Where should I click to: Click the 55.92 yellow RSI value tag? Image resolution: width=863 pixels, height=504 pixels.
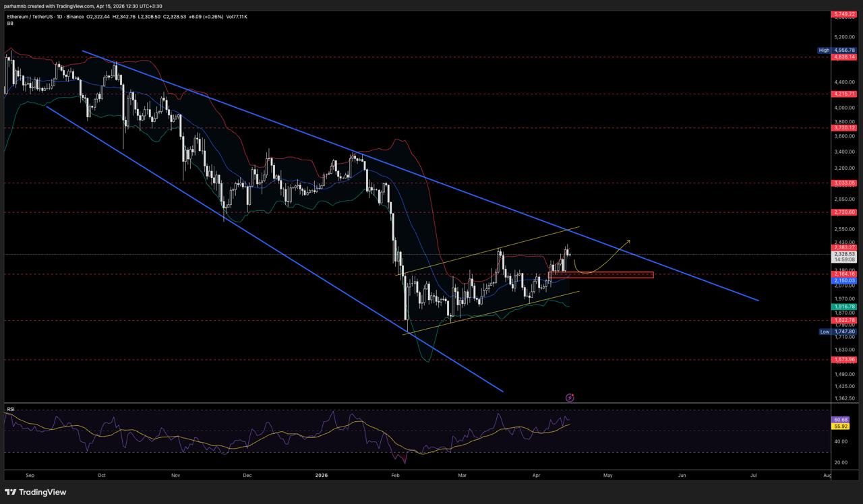point(841,426)
